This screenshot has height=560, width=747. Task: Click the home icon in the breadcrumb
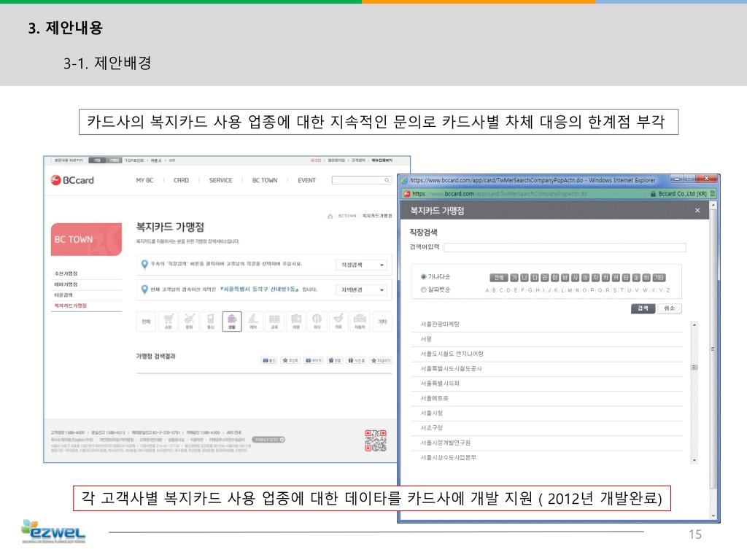point(330,216)
